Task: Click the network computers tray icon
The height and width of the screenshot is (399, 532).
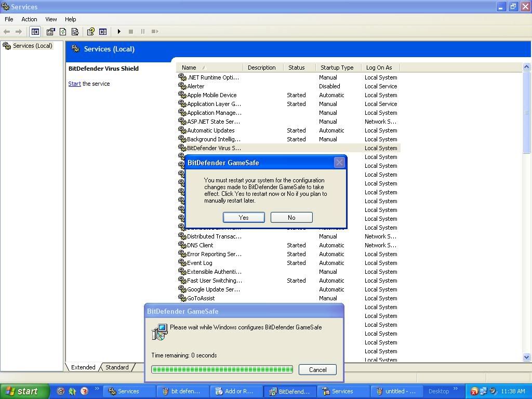Action: 483,391
